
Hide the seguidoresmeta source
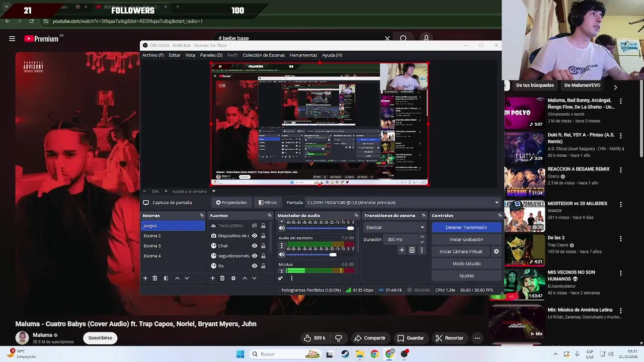pos(254,256)
